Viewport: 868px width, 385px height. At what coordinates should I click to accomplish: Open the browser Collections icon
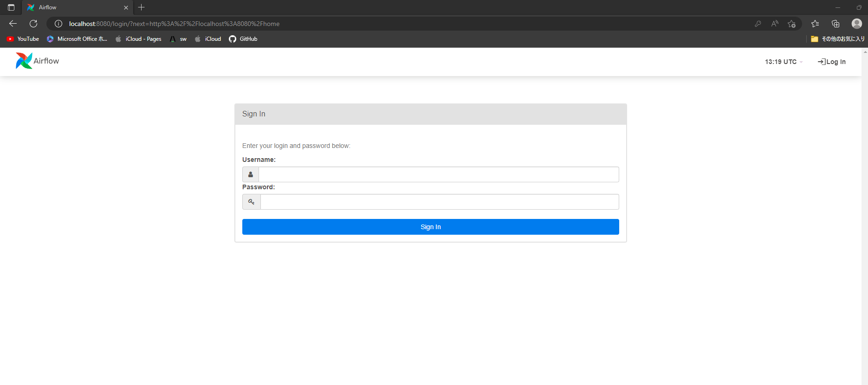[836, 24]
